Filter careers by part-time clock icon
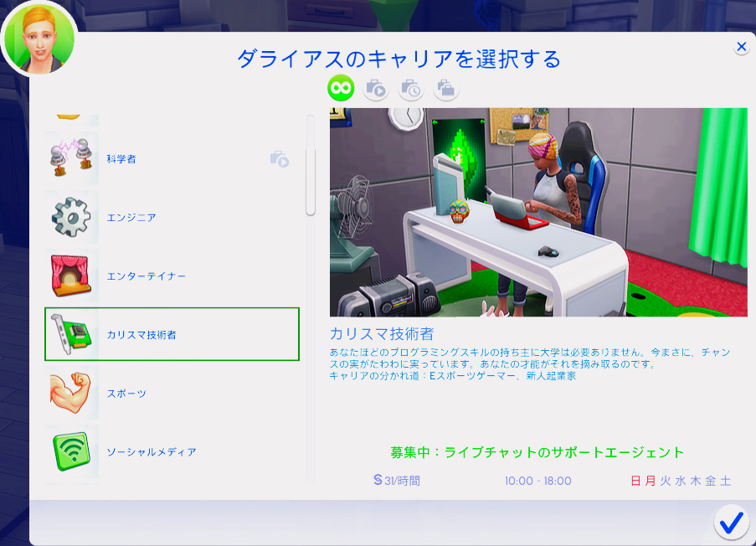This screenshot has width=756, height=546. coord(411,89)
